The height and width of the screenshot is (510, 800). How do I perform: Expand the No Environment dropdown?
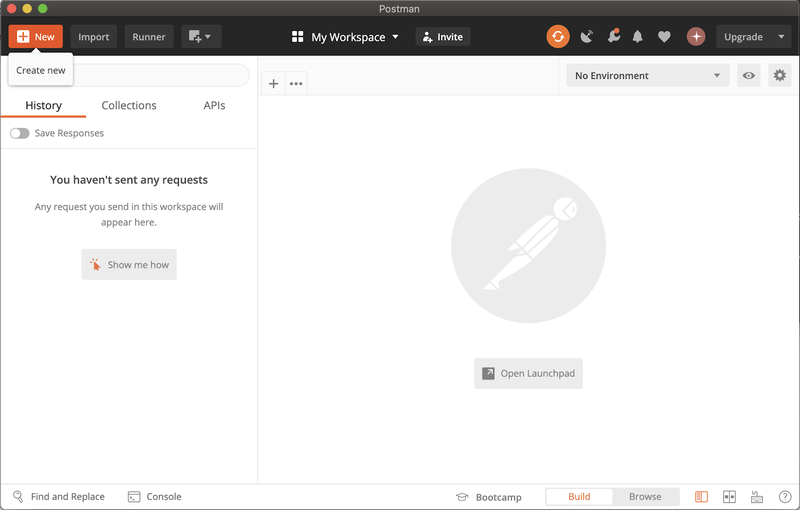pyautogui.click(x=647, y=76)
